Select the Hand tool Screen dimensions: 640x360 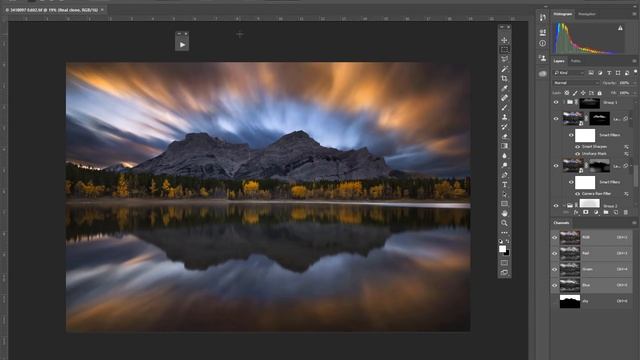[504, 213]
